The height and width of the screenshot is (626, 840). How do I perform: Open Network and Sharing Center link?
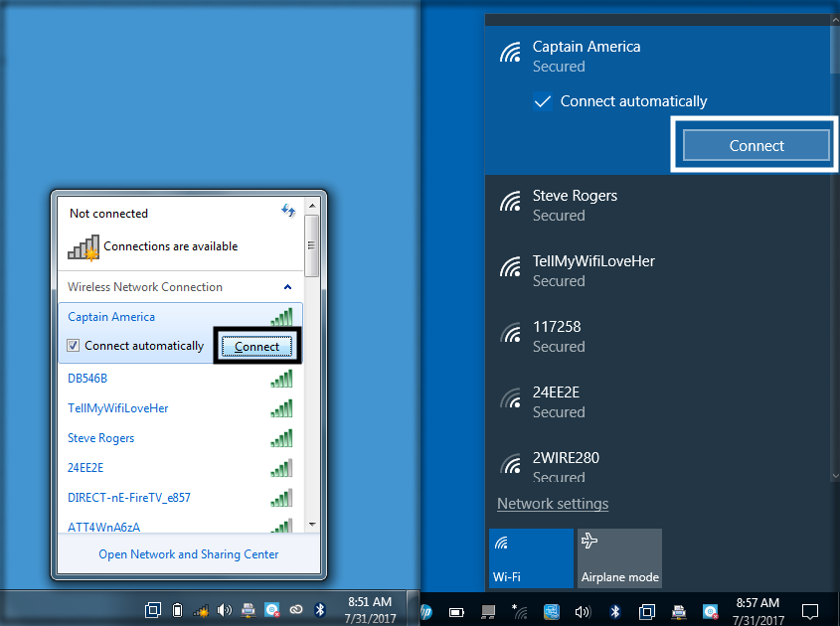pos(188,554)
